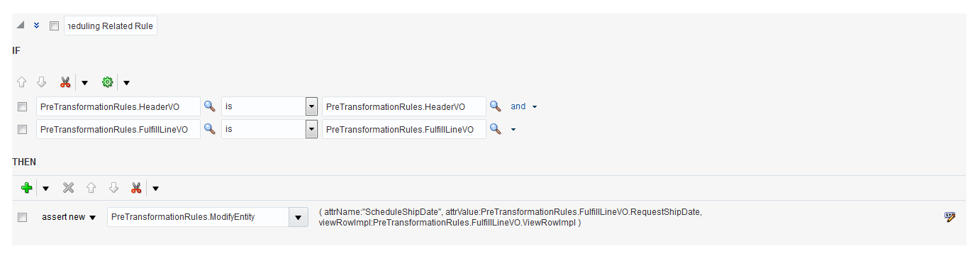
Task: Select the HeaderVO condition row checkbox
Action: pyautogui.click(x=22, y=107)
